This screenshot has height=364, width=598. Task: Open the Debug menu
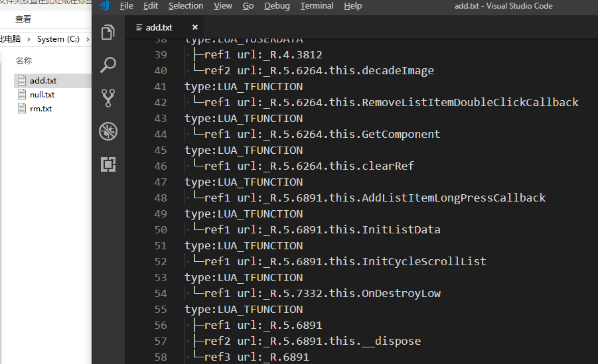tap(277, 6)
